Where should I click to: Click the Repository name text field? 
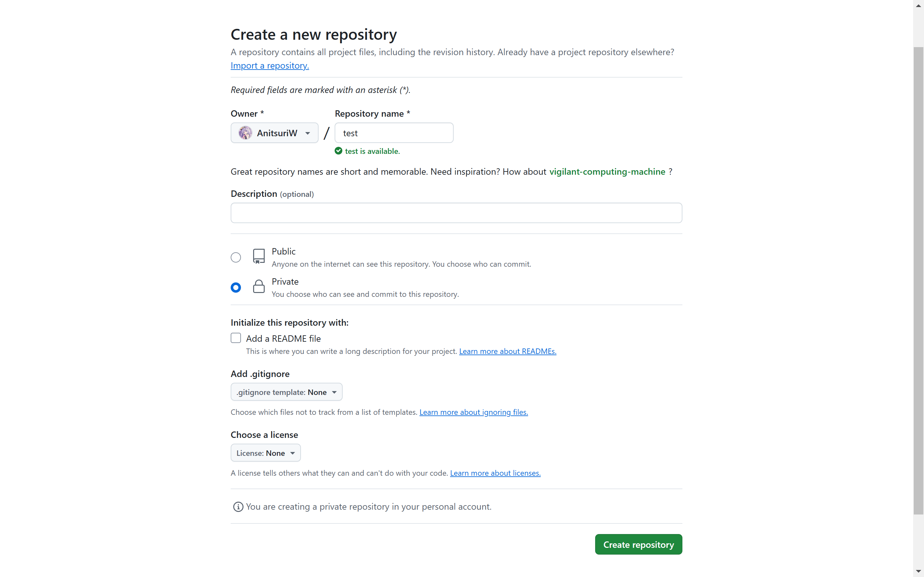(x=394, y=133)
